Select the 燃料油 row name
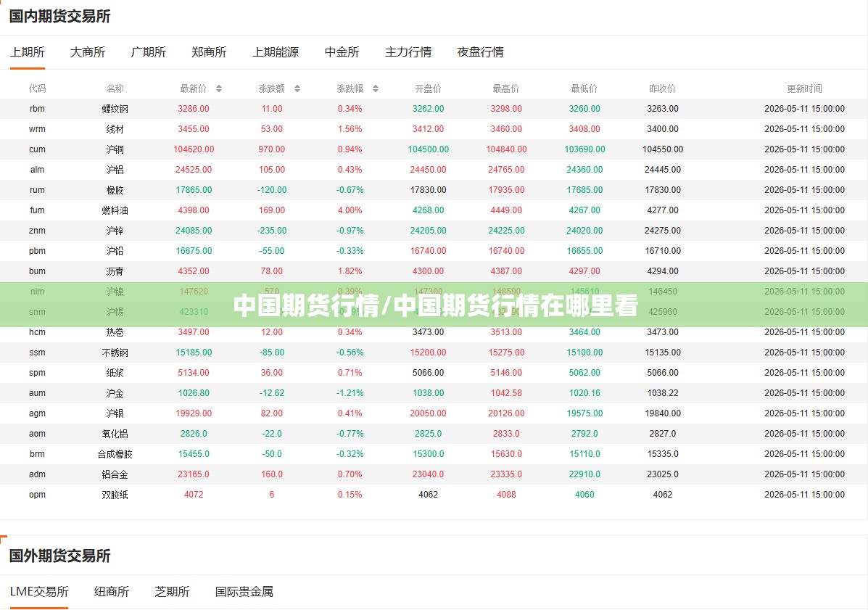This screenshot has height=610, width=868. tap(115, 210)
